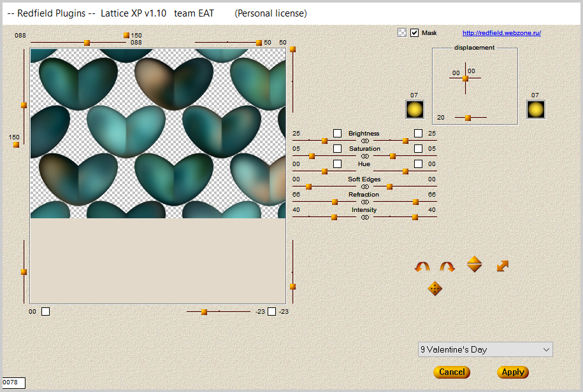The image size is (583, 392).
Task: Click the left Intensity slider handle
Action: (334, 217)
